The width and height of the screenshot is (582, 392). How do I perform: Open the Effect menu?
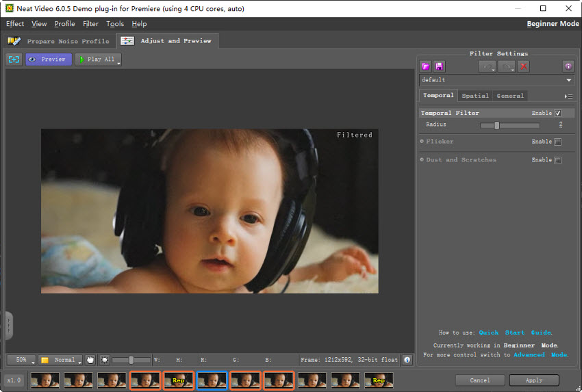click(15, 24)
